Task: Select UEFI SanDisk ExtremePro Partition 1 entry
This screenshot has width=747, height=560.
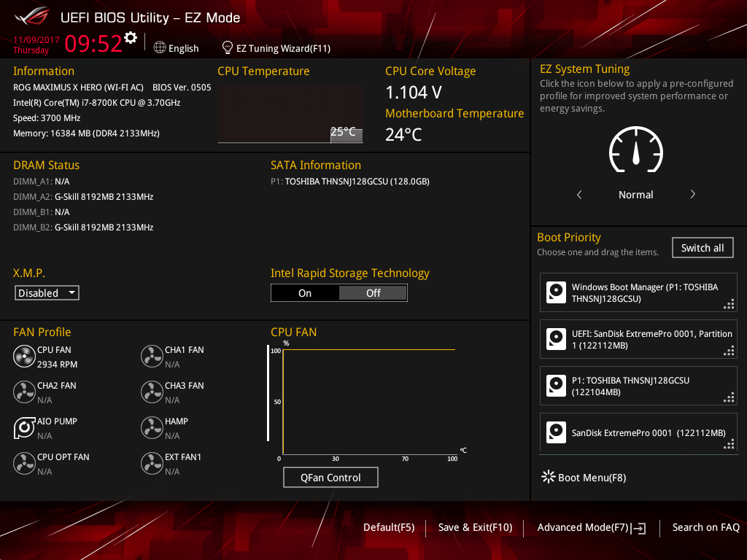Action: click(x=638, y=339)
